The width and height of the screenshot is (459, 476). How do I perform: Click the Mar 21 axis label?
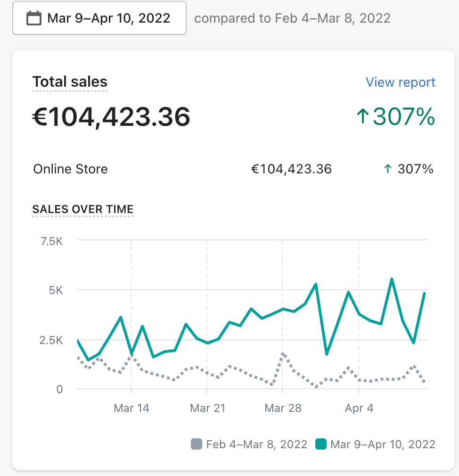click(207, 408)
